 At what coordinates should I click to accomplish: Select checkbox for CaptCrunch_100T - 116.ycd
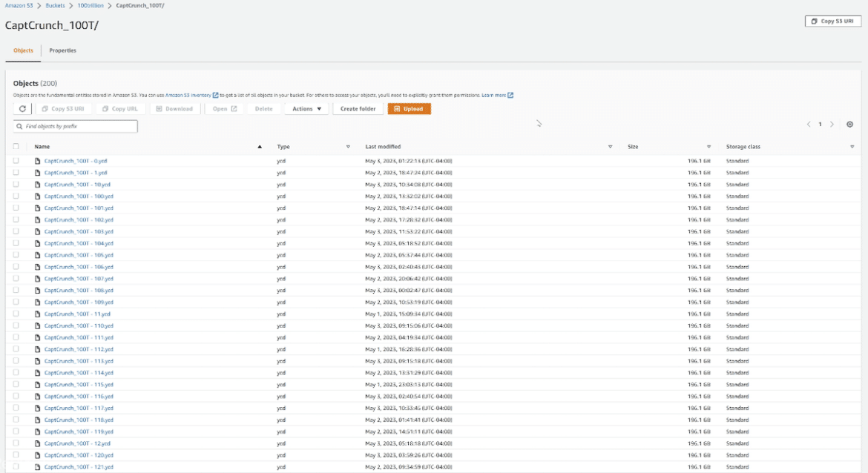[16, 396]
